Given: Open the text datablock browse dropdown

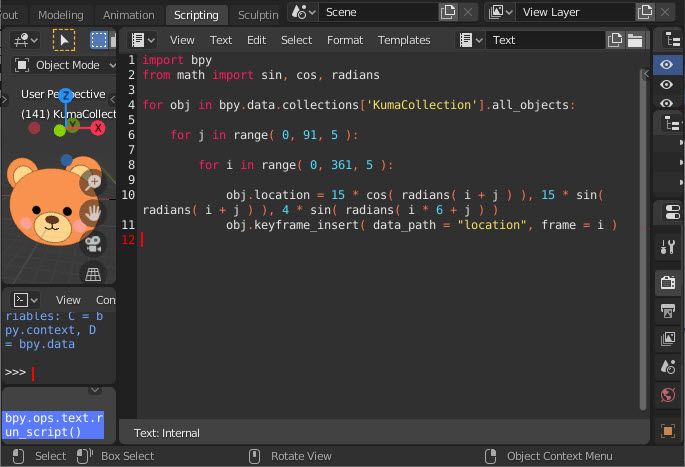Looking at the screenshot, I should tap(470, 40).
